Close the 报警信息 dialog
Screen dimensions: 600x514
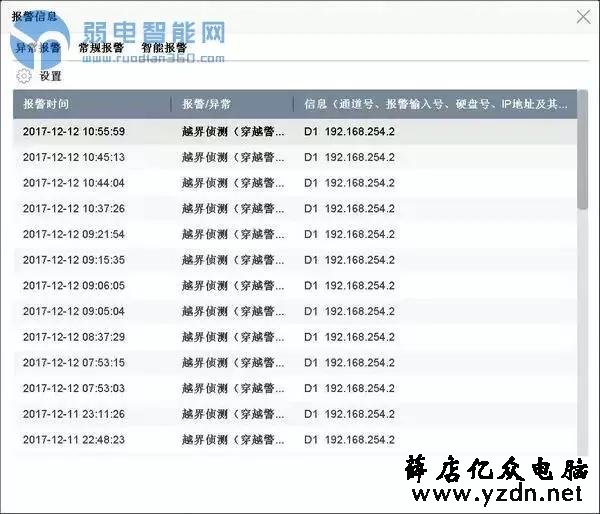pos(584,17)
